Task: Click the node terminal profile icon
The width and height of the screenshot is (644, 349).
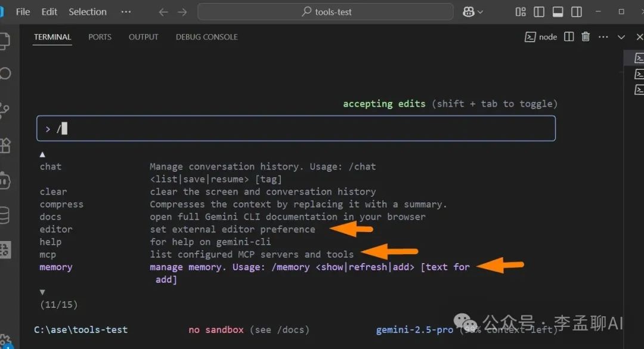Action: (x=530, y=37)
